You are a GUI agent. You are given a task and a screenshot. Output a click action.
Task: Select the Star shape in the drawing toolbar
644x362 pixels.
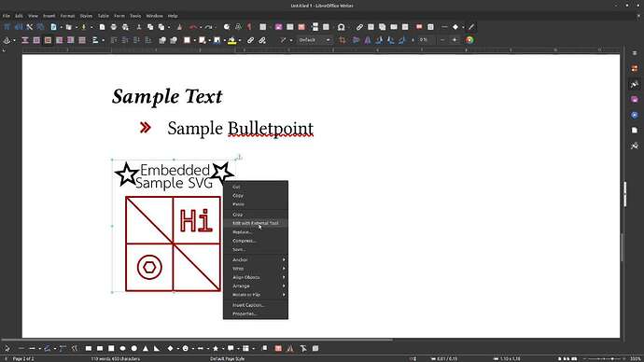pyautogui.click(x=216, y=348)
